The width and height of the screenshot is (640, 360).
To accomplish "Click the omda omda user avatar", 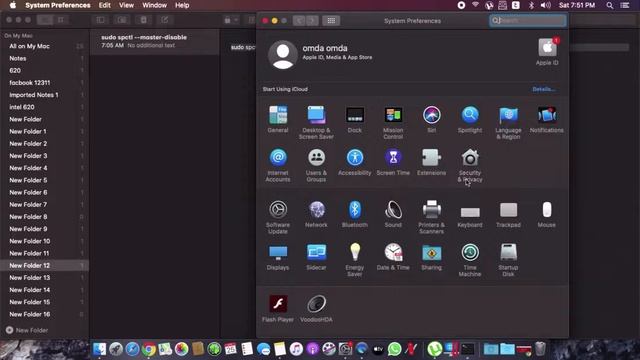I will point(282,54).
